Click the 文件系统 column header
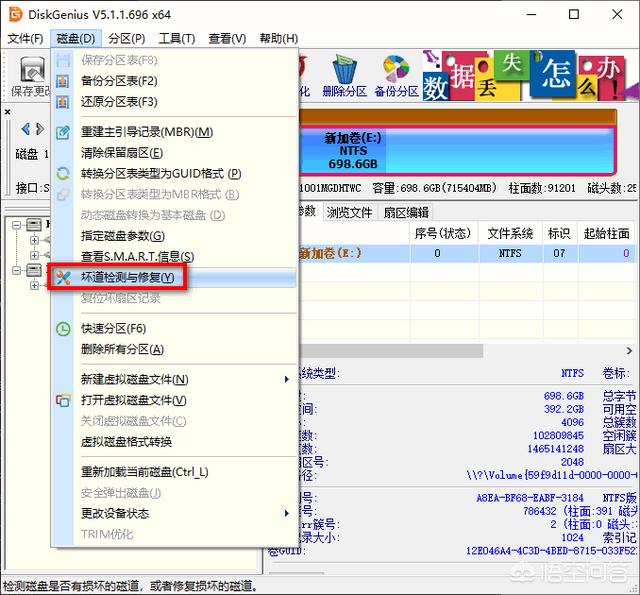 (510, 233)
